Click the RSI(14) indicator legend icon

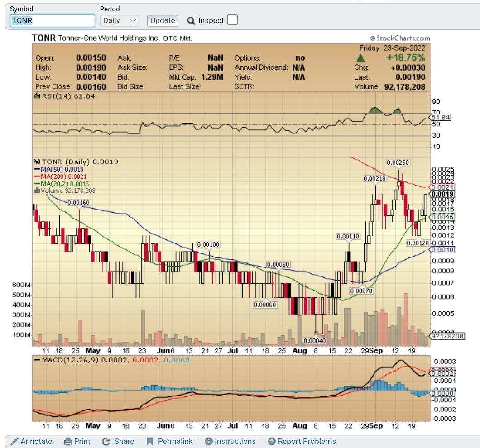pyautogui.click(x=37, y=96)
